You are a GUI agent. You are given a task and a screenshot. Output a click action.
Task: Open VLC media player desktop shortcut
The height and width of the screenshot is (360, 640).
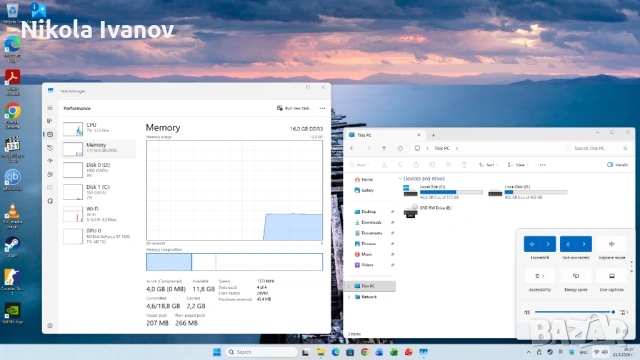pyautogui.click(x=12, y=216)
